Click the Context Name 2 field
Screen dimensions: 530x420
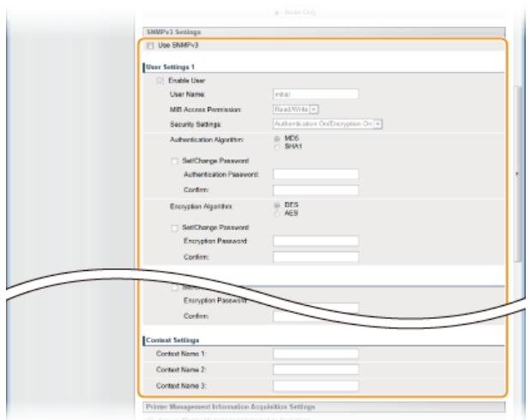tap(316, 369)
